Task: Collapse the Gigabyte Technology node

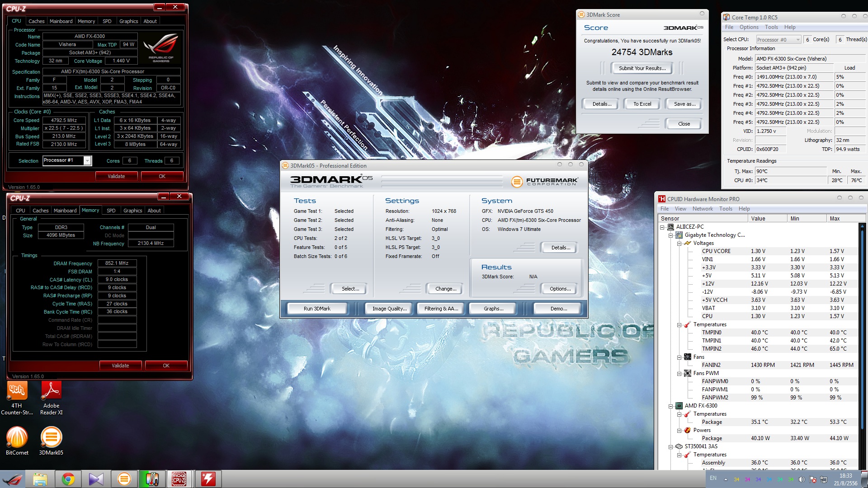Action: 671,235
